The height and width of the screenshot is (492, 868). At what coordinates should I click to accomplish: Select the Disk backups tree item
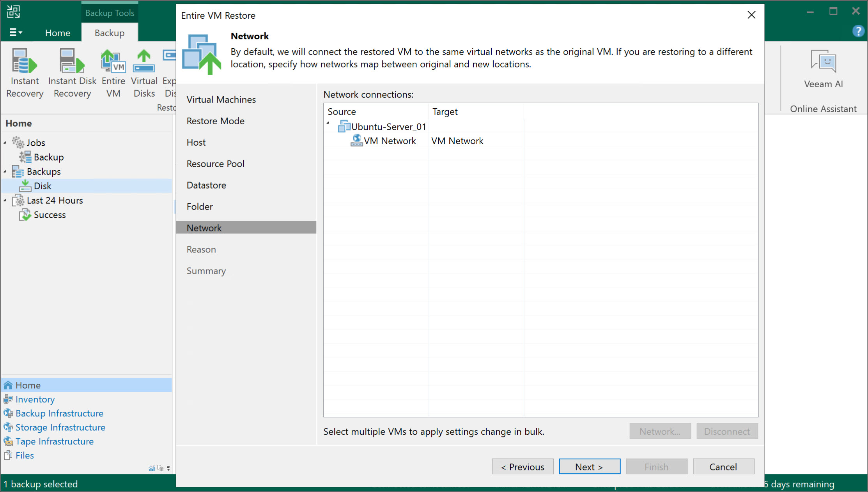[43, 186]
